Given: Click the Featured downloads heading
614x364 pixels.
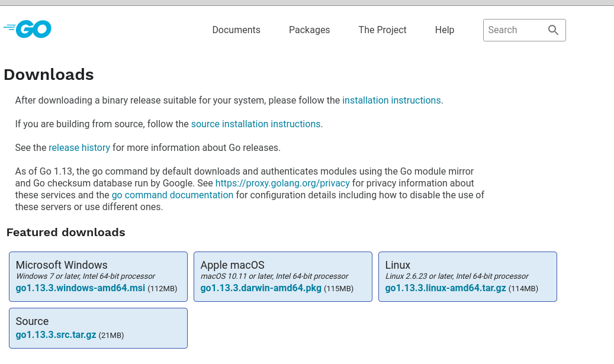Looking at the screenshot, I should (x=66, y=233).
